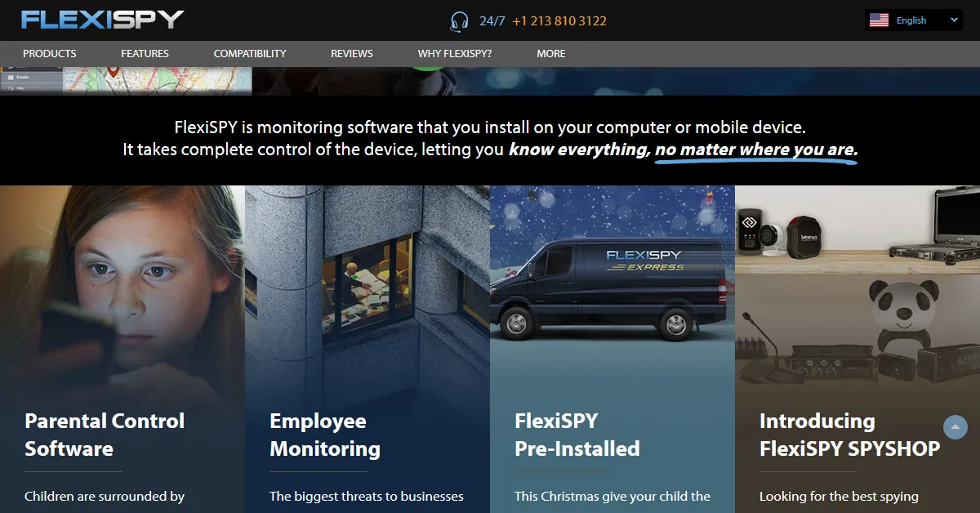Open the More menu
This screenshot has height=513, width=980.
tap(551, 54)
